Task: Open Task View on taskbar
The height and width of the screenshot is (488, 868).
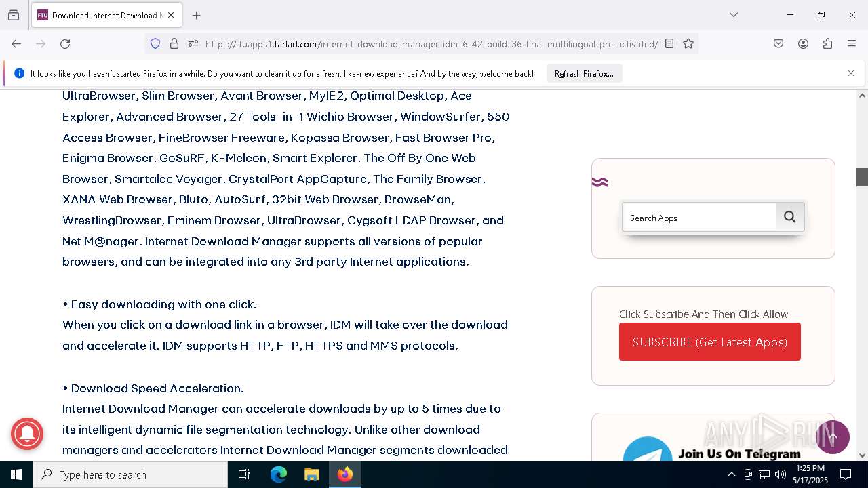Action: [x=244, y=474]
